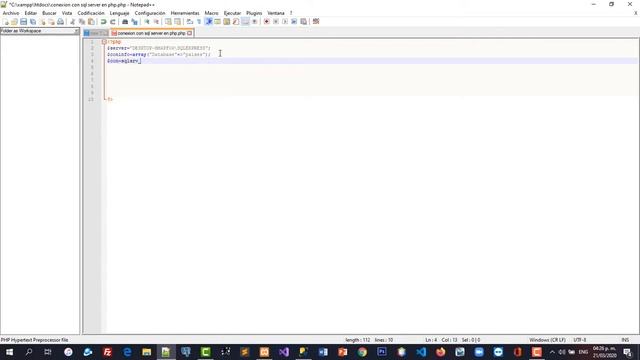Open Photoshop from the taskbar

(382, 352)
